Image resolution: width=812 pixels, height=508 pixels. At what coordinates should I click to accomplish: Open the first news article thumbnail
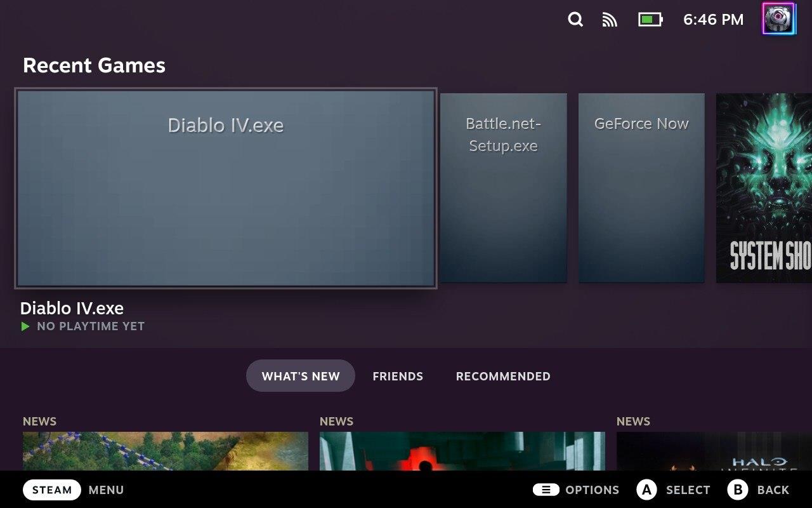(x=165, y=451)
